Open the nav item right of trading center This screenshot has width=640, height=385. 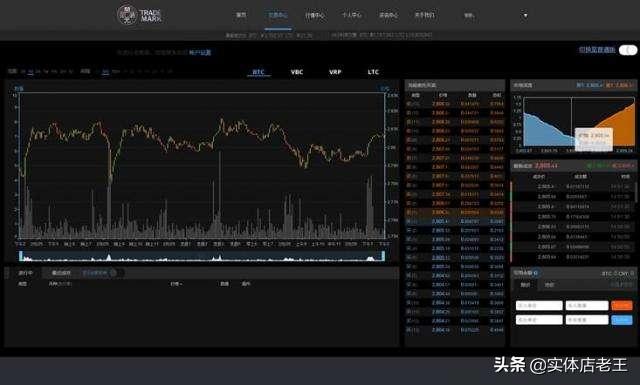tap(315, 16)
